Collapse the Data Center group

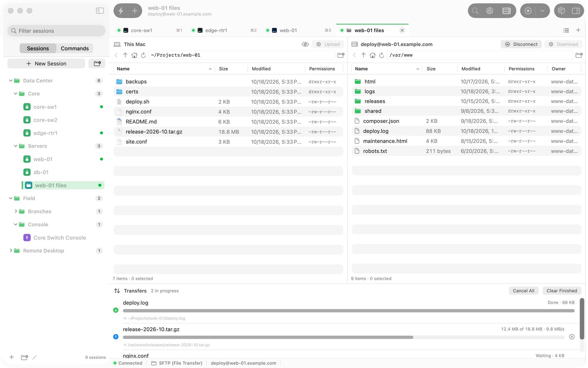pyautogui.click(x=11, y=81)
